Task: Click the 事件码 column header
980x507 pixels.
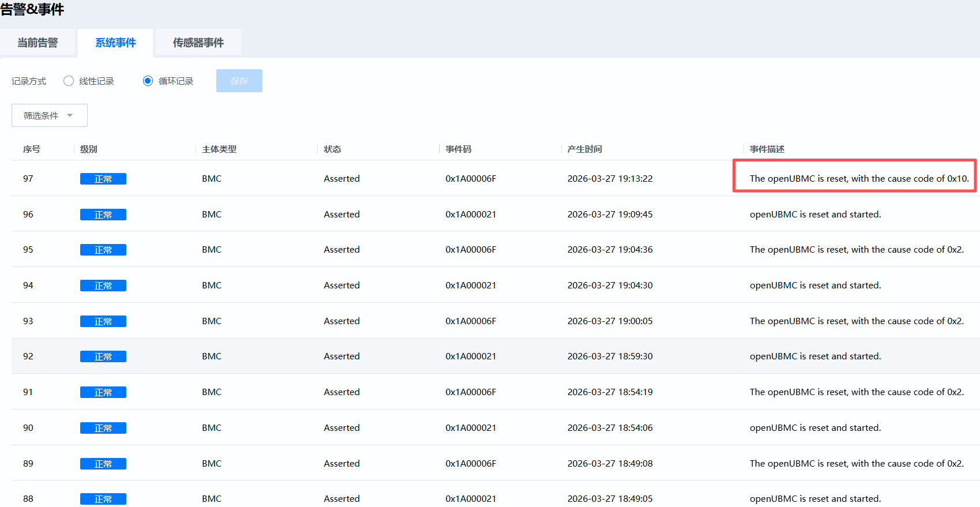Action: [x=458, y=149]
